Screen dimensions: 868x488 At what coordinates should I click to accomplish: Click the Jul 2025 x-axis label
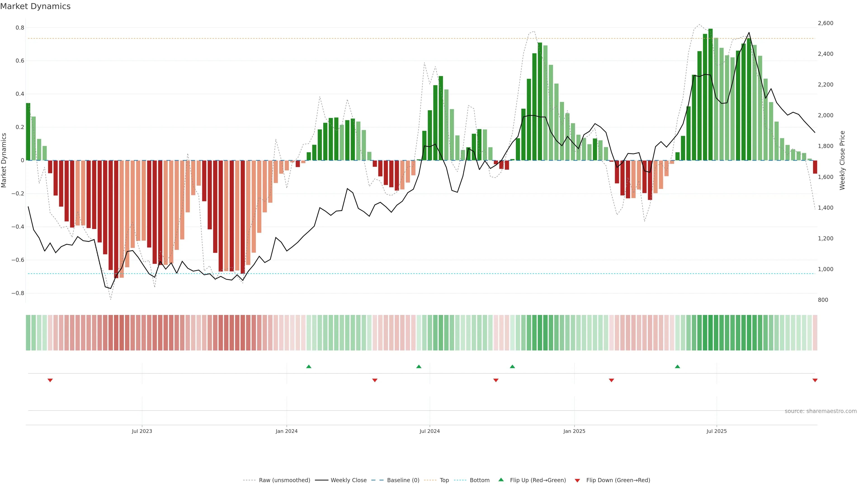(716, 431)
